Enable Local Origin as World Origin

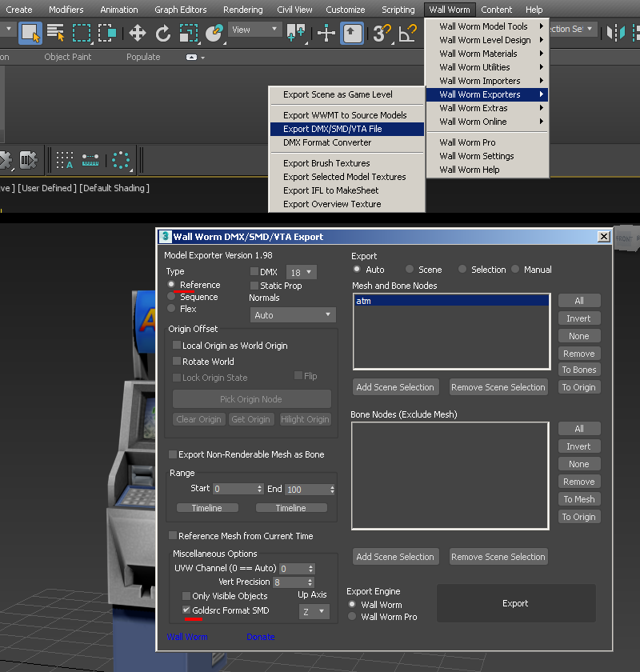click(177, 345)
